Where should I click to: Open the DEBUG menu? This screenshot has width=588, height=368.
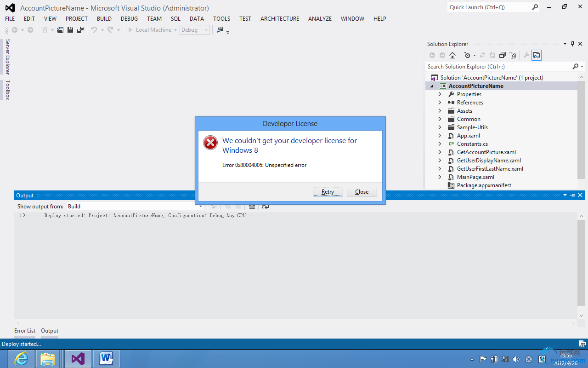129,19
